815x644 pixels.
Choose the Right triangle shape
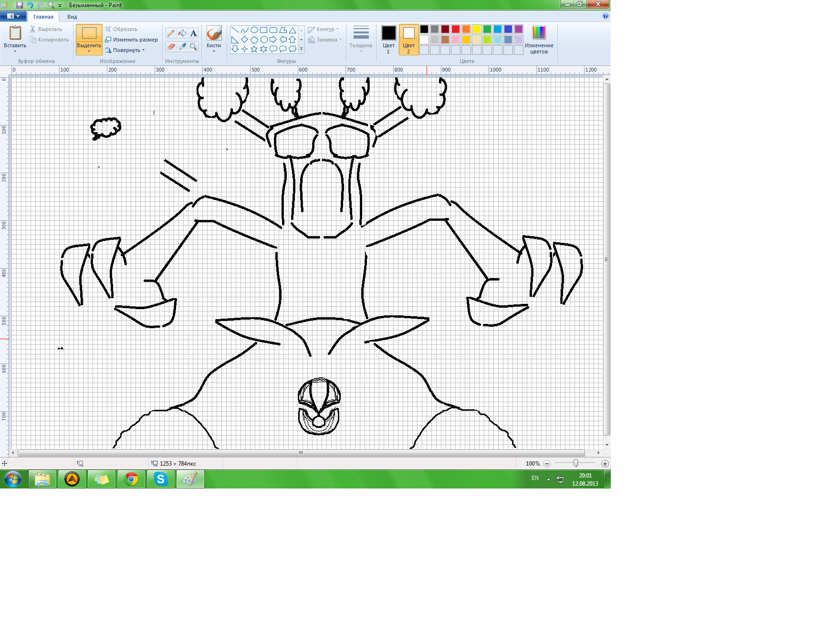235,40
